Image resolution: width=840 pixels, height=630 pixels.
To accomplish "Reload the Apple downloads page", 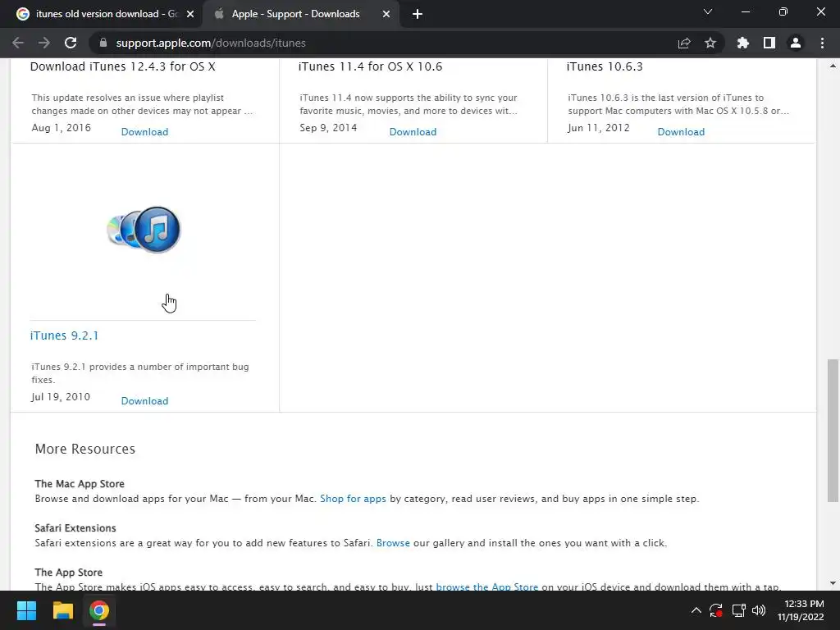I will point(71,43).
